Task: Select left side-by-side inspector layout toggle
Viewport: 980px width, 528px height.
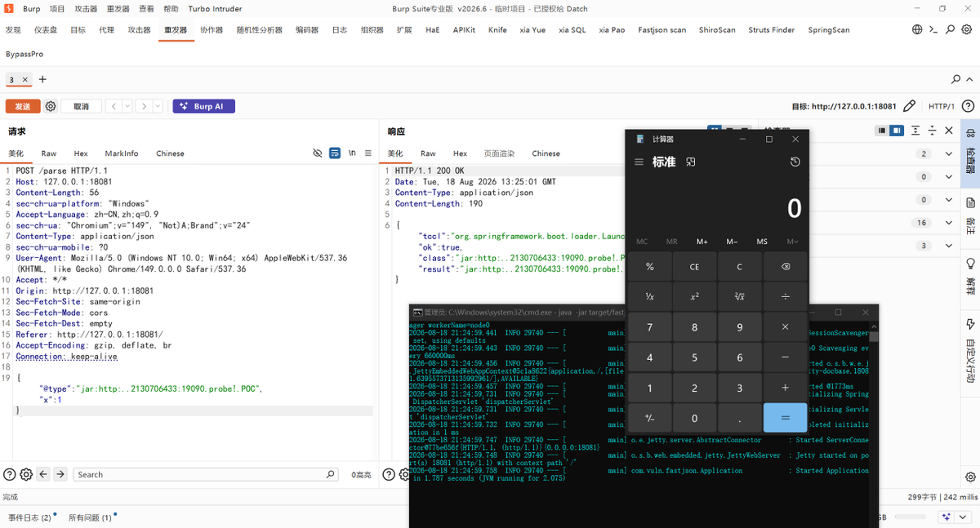Action: click(x=882, y=131)
